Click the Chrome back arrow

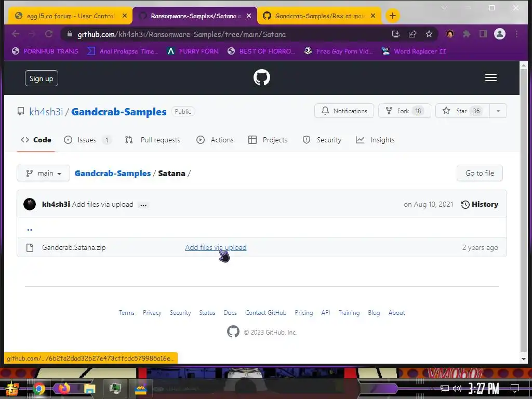point(16,34)
